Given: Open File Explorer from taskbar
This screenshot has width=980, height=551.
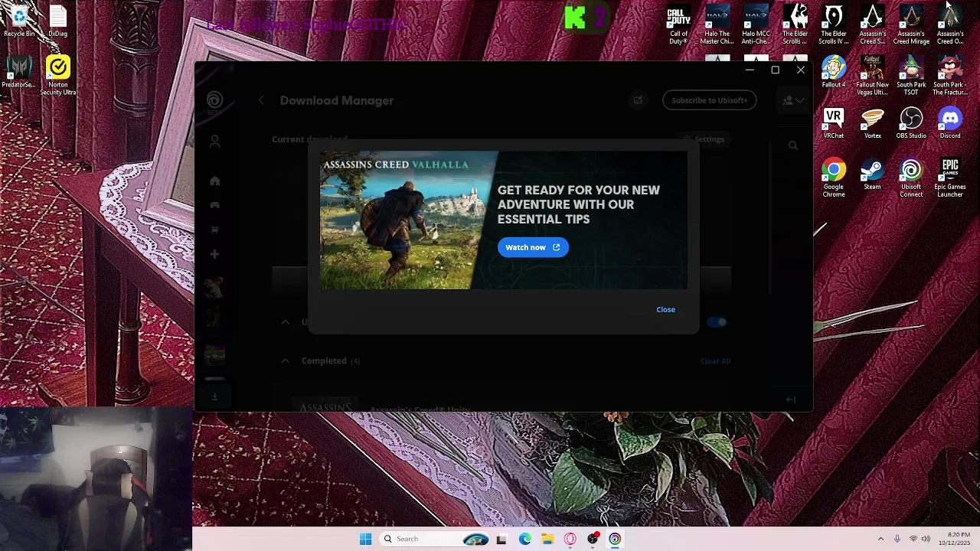Looking at the screenshot, I should (547, 539).
